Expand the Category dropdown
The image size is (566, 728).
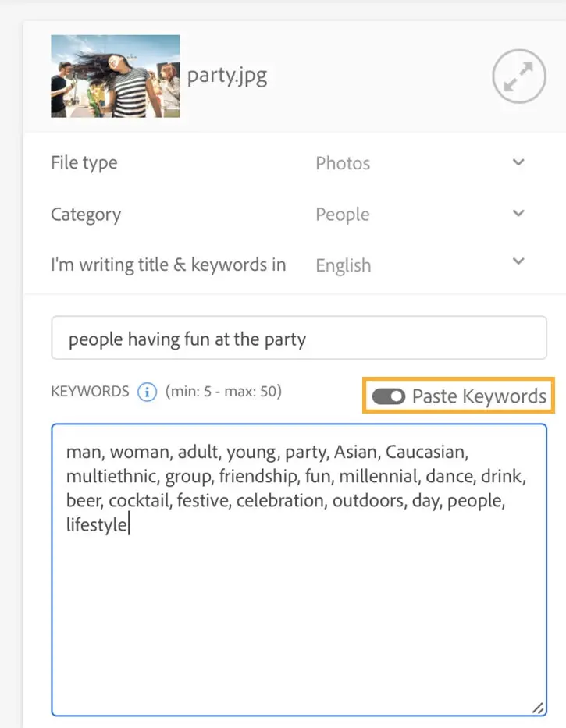[x=518, y=213]
